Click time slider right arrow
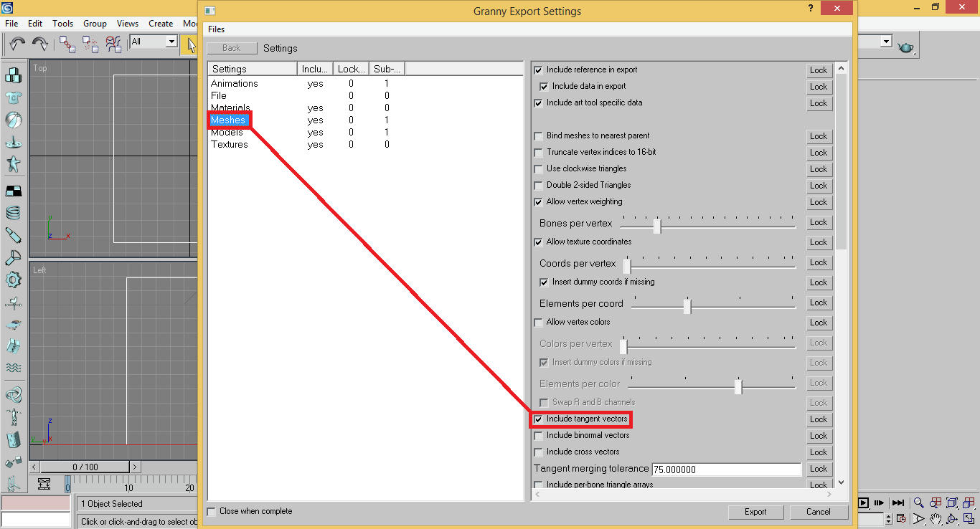 click(x=136, y=467)
